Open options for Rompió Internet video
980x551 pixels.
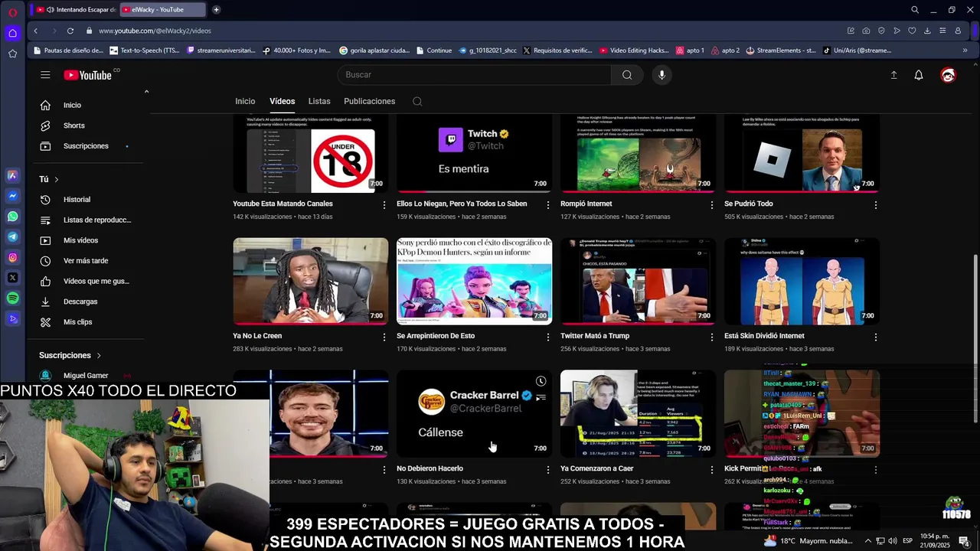click(x=712, y=205)
